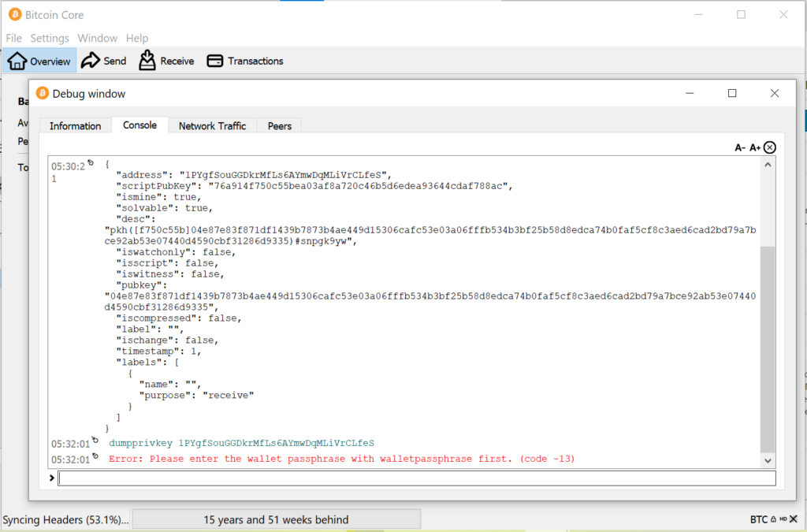Screen dimensions: 807x532
Task: Open the Settings menu
Action: click(x=50, y=38)
